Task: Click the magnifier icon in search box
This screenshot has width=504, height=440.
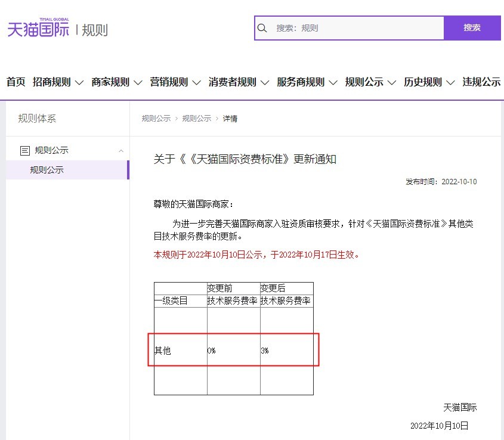Action: coord(262,28)
